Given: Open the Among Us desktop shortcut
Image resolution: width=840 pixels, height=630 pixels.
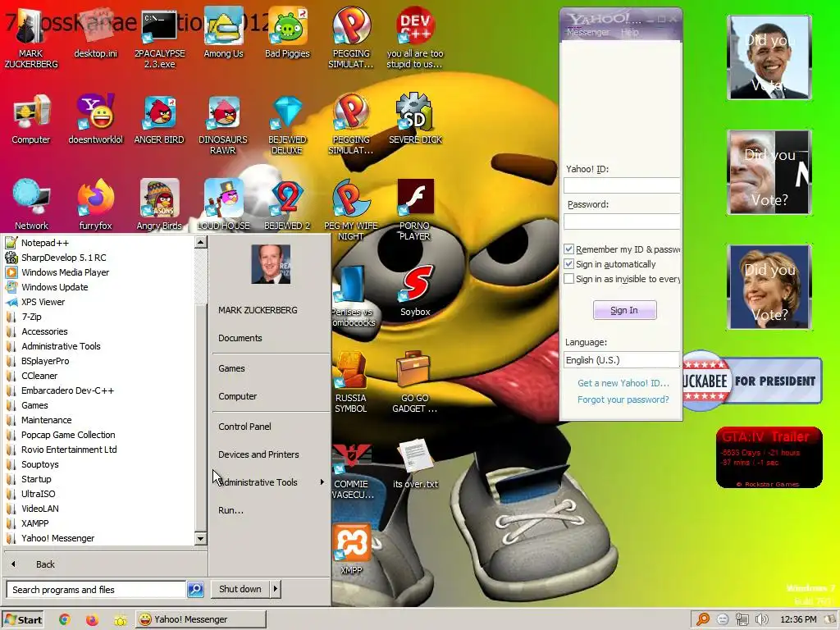Looking at the screenshot, I should click(x=223, y=33).
